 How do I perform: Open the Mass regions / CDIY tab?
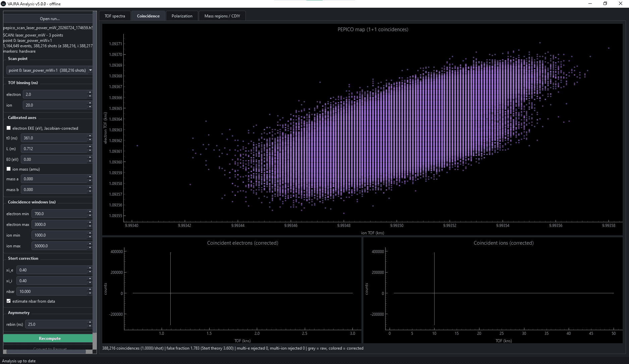(222, 16)
